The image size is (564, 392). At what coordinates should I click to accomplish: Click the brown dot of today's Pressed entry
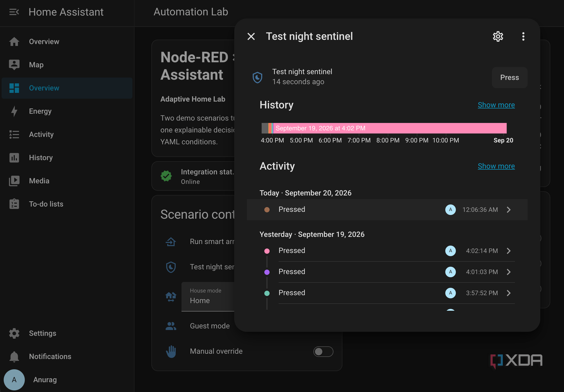(x=267, y=210)
